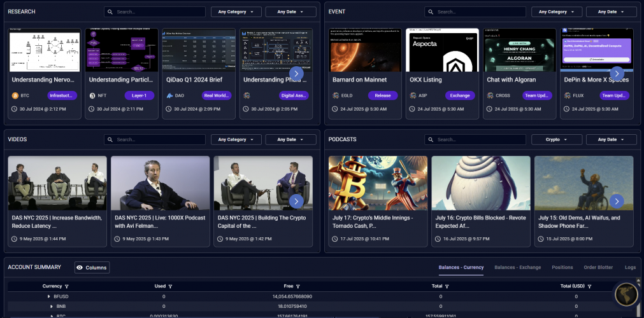This screenshot has height=318, width=644.
Task: Click the Event search magnifier icon
Action: [431, 12]
